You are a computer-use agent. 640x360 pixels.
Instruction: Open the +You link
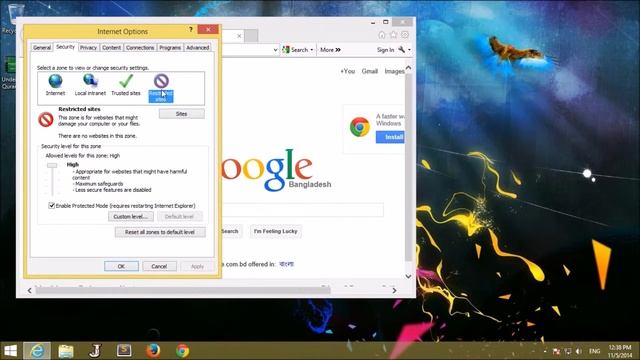pos(347,71)
